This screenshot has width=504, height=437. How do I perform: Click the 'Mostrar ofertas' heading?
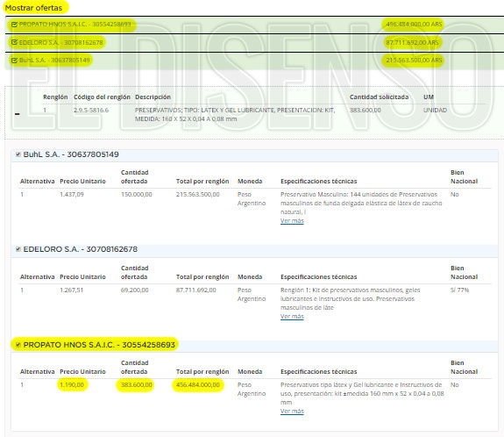(34, 8)
